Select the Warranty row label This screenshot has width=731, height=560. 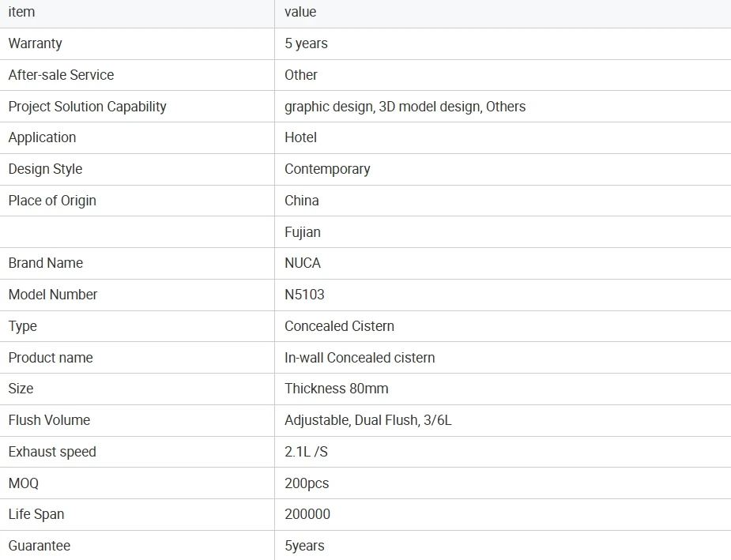pos(35,43)
